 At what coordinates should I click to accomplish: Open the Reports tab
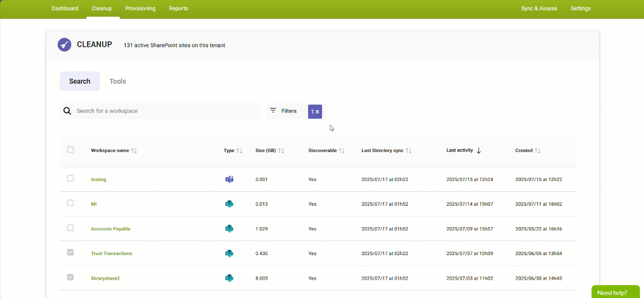(x=179, y=9)
